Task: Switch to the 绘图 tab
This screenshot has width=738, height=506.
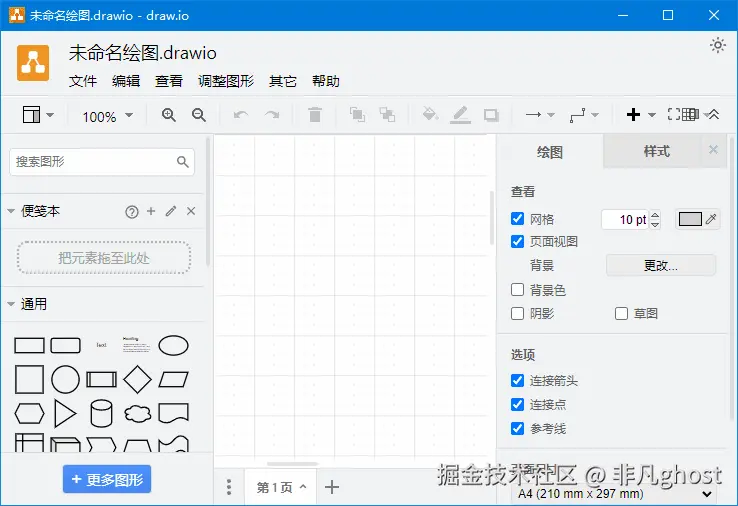Action: [550, 152]
